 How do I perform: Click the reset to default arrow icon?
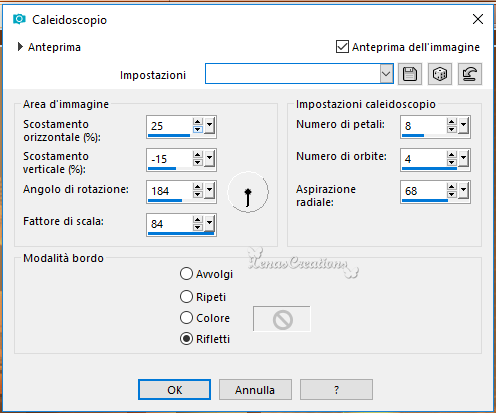pyautogui.click(x=470, y=74)
